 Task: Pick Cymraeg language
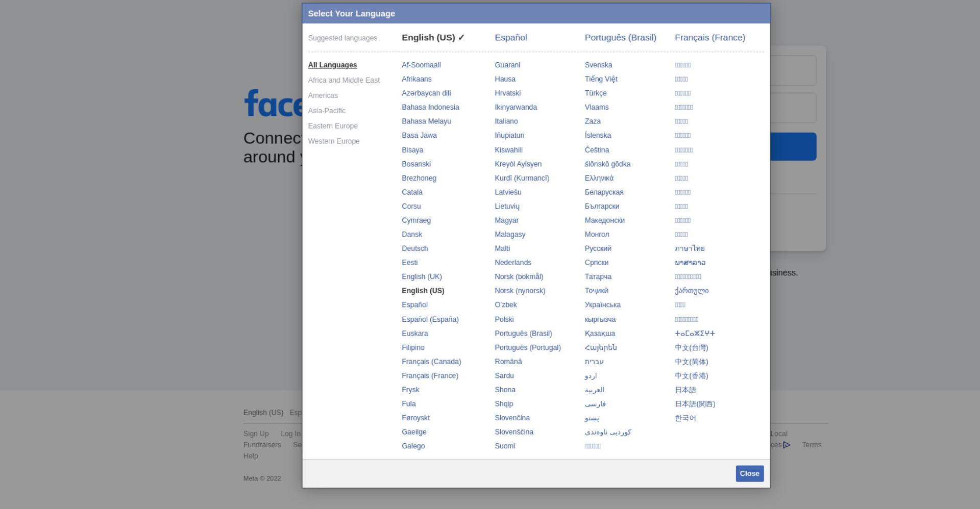[x=416, y=220]
